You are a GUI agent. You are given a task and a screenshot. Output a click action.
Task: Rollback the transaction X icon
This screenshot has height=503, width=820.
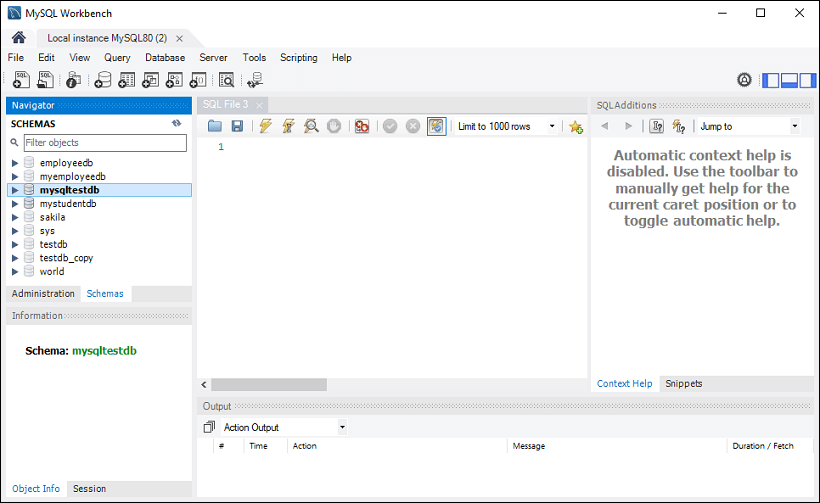413,126
